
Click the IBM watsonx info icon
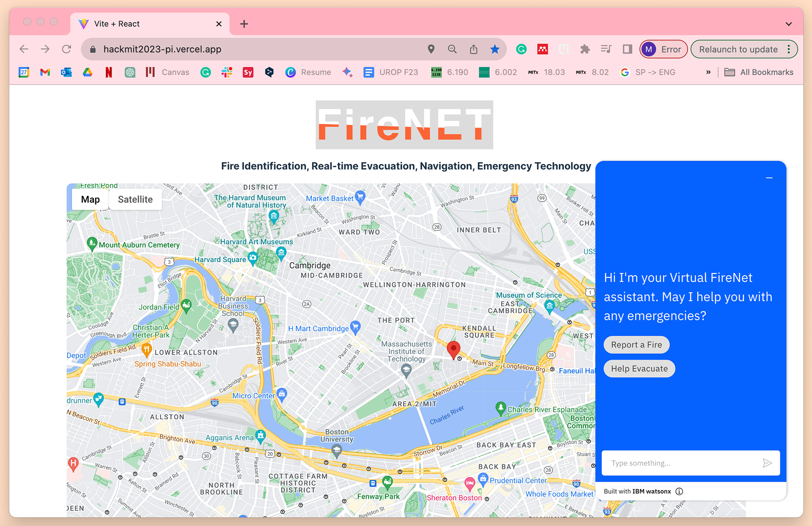(x=679, y=491)
